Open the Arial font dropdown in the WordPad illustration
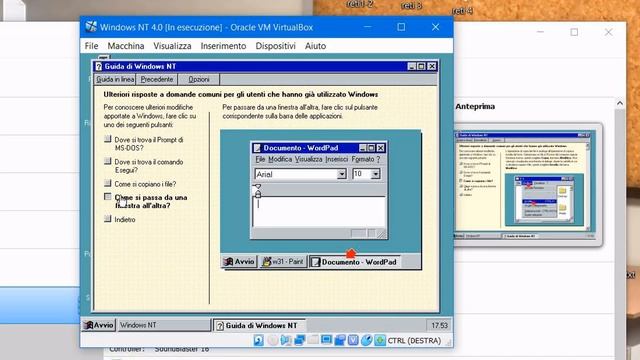The width and height of the screenshot is (640, 360). 342,174
